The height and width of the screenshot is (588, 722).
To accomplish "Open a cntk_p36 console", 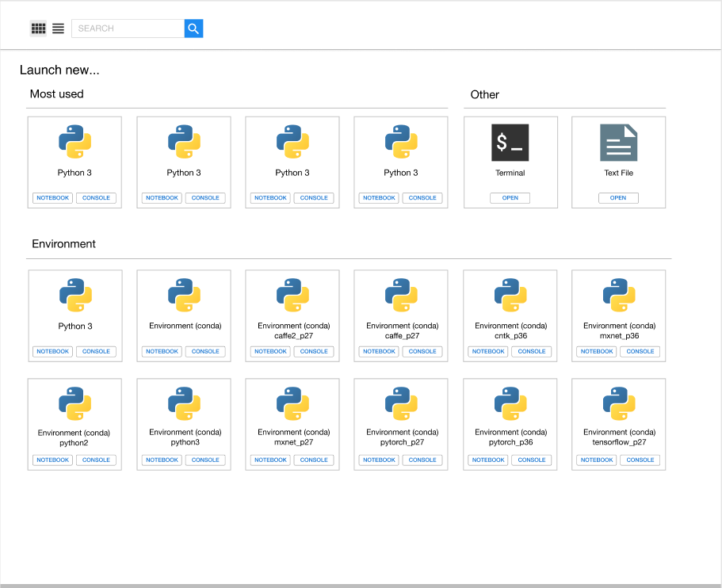I will click(532, 351).
